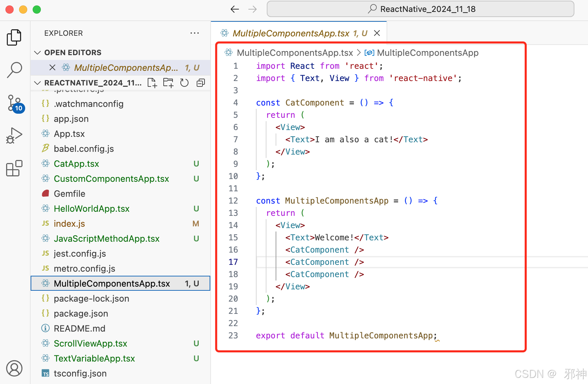Select App.tsx in the file tree

point(69,133)
